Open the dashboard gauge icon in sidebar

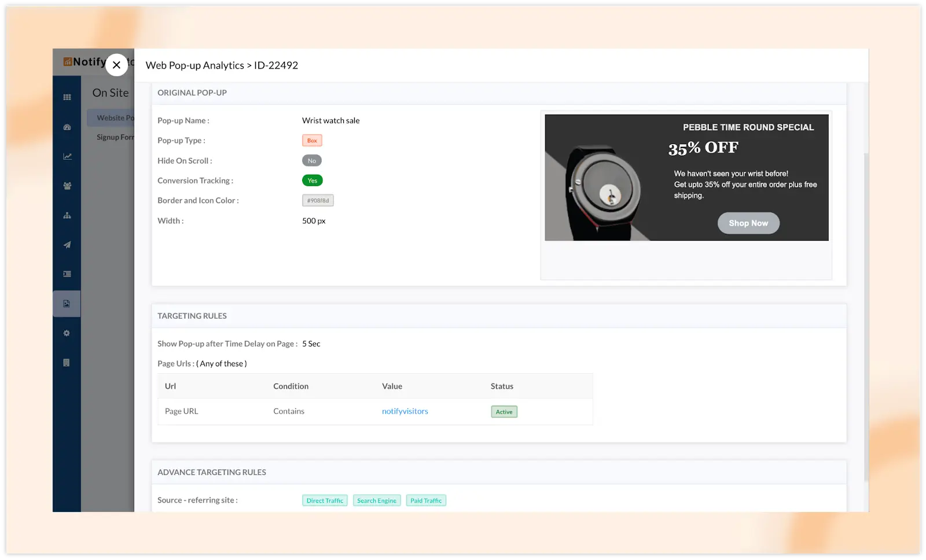(67, 127)
